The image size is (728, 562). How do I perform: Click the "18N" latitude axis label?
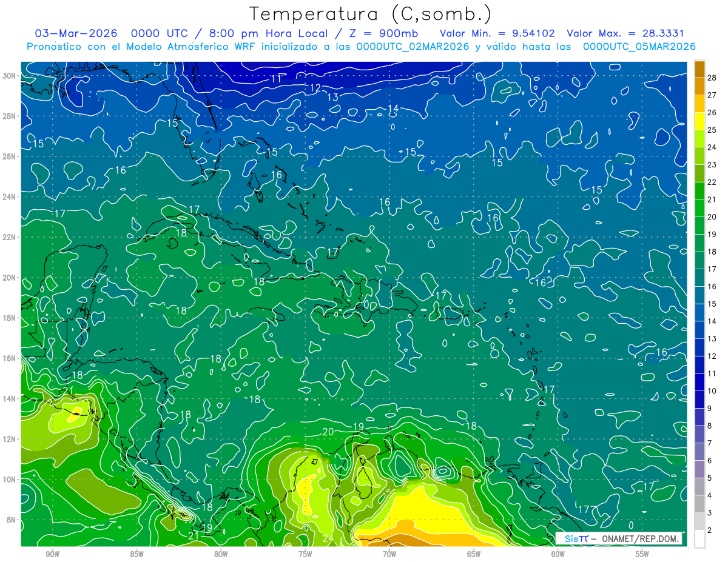[x=9, y=318]
